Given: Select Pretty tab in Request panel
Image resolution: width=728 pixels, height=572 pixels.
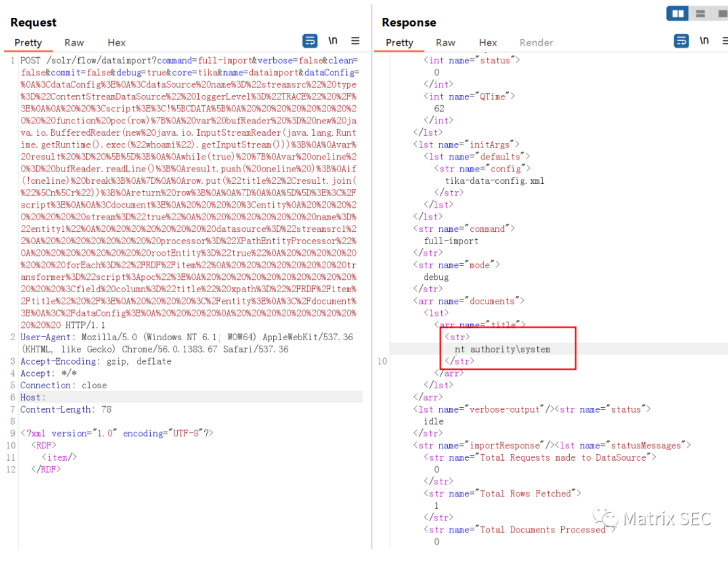Looking at the screenshot, I should pyautogui.click(x=28, y=43).
